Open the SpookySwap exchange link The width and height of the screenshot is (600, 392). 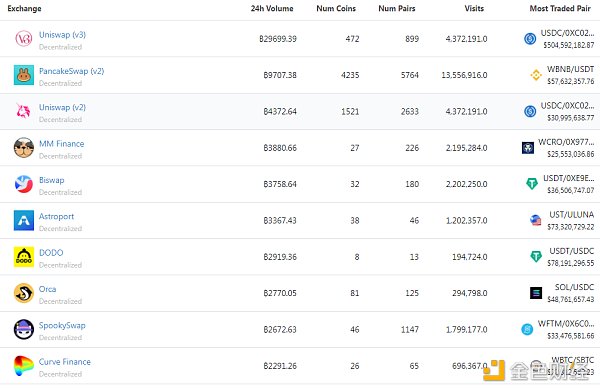(x=62, y=325)
